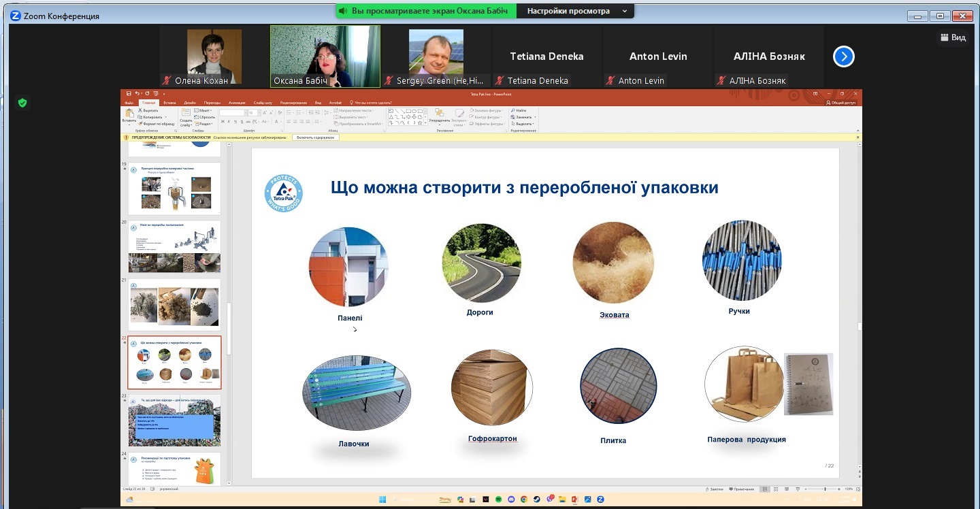Click Format Painter (Формат по образцу)

coord(157,124)
